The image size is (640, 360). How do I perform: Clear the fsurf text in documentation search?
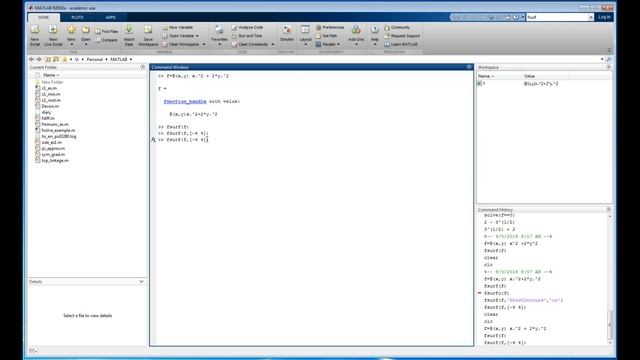point(591,17)
